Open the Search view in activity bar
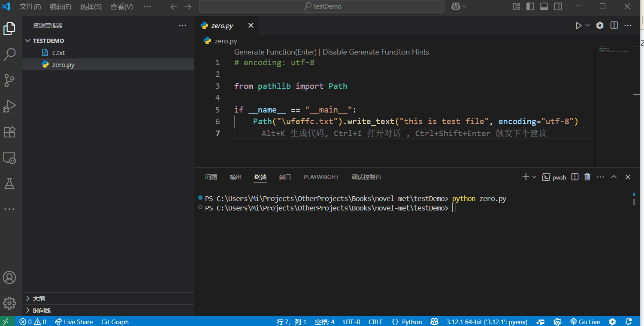This screenshot has height=326, width=644. (x=9, y=54)
